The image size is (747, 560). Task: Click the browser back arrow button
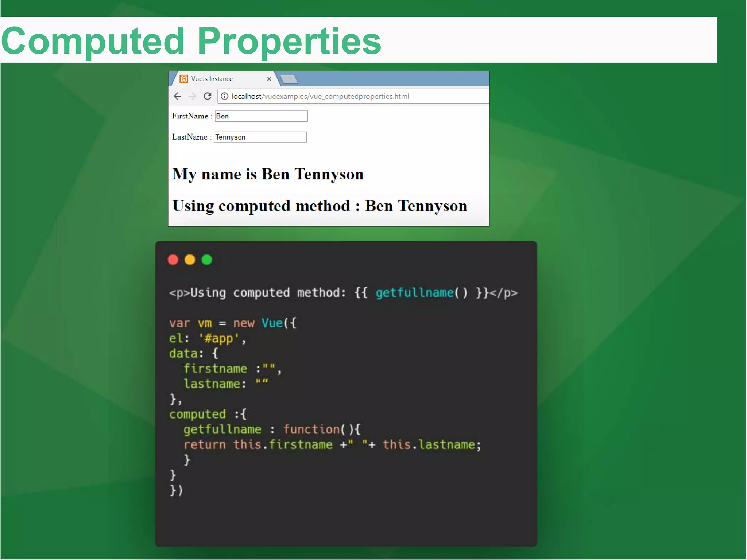tap(177, 96)
